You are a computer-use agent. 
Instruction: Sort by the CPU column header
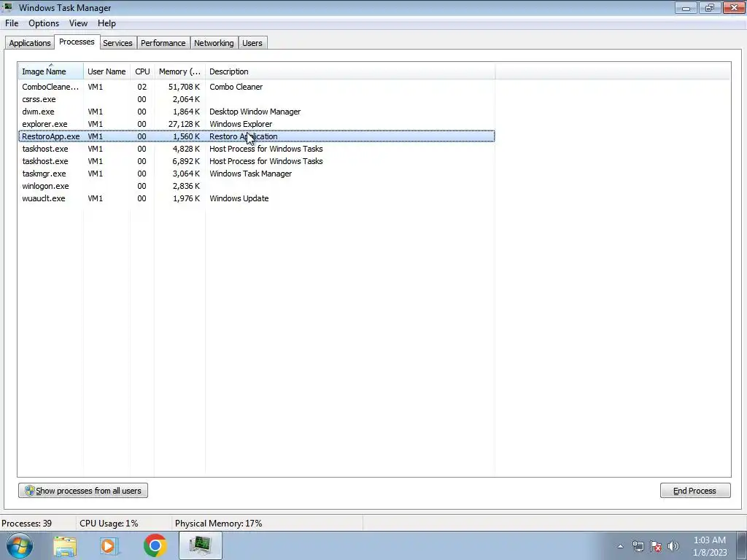[x=142, y=71]
